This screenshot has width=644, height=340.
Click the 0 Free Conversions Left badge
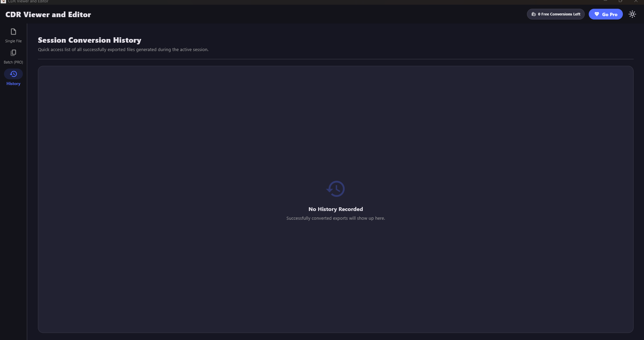pyautogui.click(x=556, y=14)
